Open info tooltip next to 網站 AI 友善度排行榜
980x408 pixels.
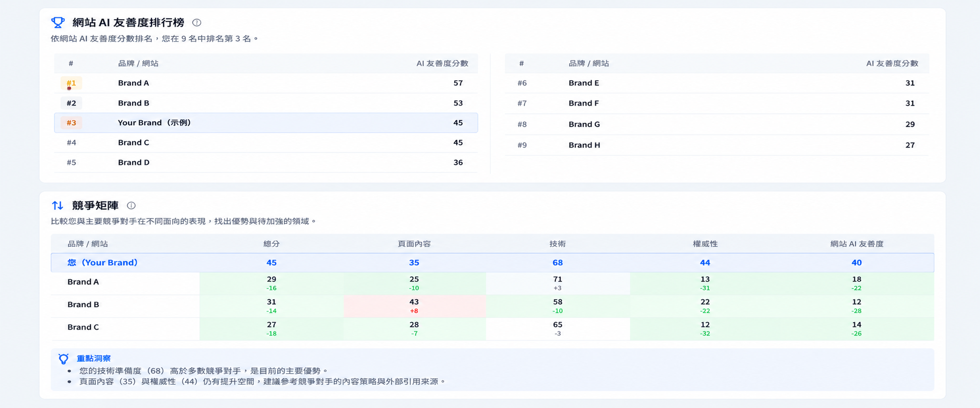pyautogui.click(x=197, y=23)
